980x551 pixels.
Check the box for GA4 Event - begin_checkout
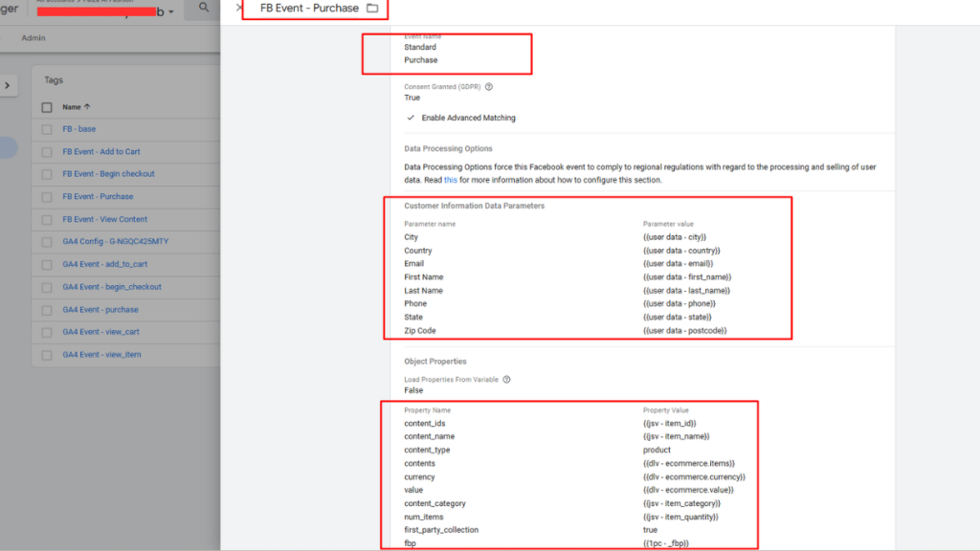(x=47, y=287)
